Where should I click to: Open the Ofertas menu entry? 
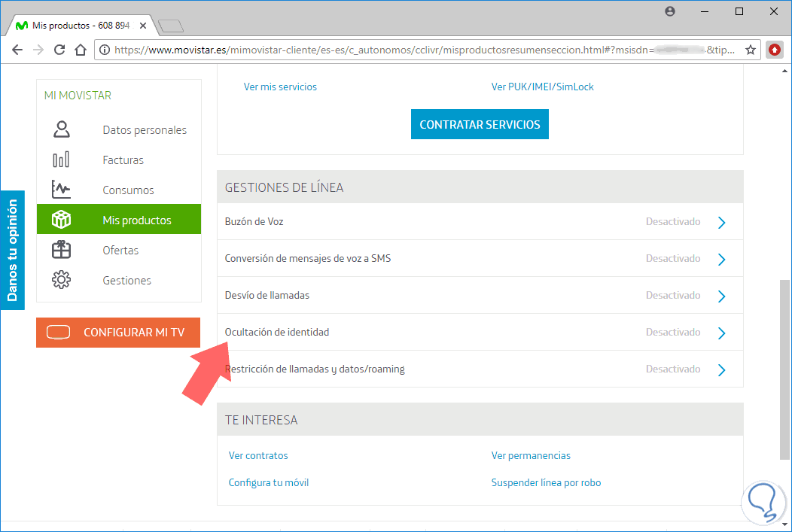pos(120,250)
